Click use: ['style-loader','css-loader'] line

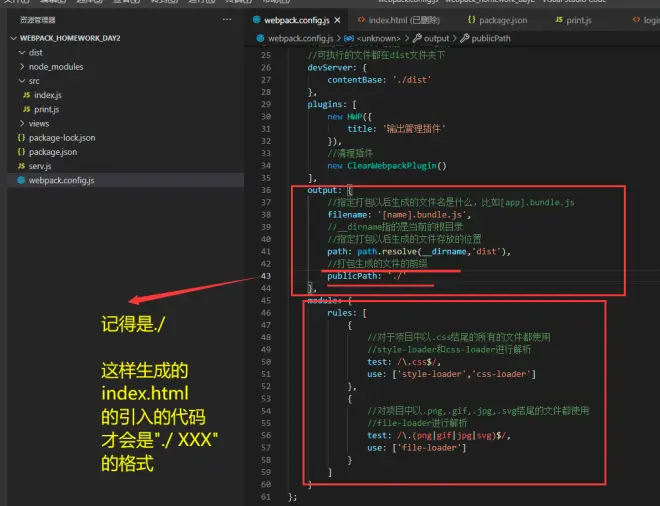[451, 374]
